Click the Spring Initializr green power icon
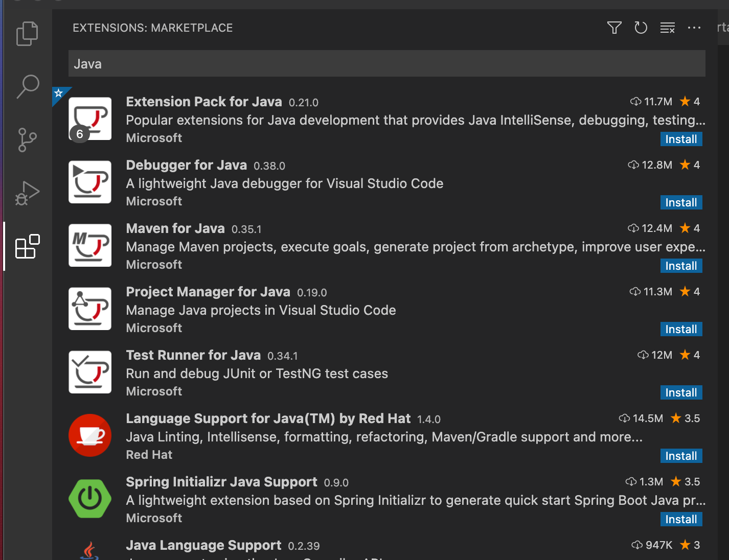The width and height of the screenshot is (729, 560). (90, 498)
